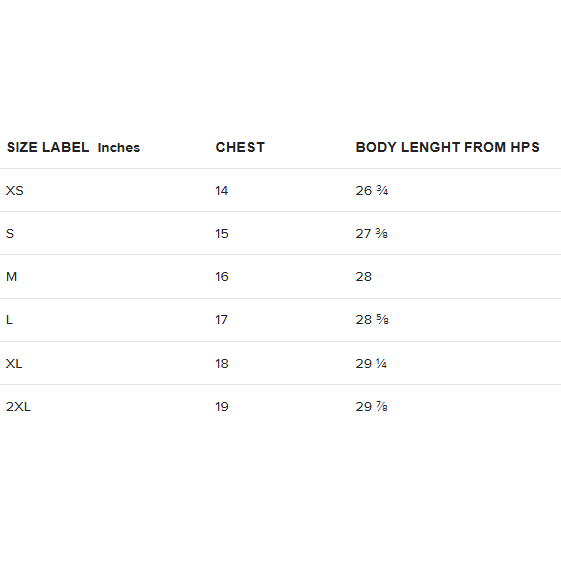The width and height of the screenshot is (561, 561).
Task: Click body length 28 ⅝
Action: (372, 319)
